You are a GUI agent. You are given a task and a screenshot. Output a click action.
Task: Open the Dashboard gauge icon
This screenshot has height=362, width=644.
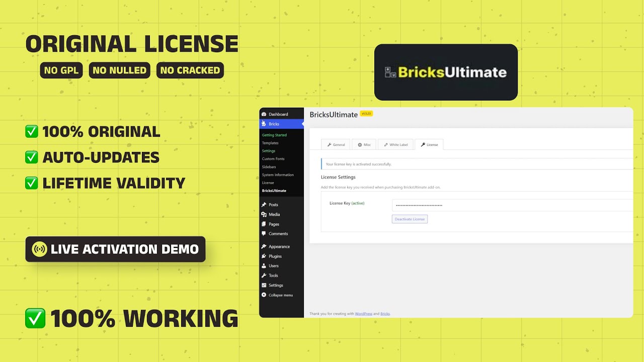click(264, 114)
